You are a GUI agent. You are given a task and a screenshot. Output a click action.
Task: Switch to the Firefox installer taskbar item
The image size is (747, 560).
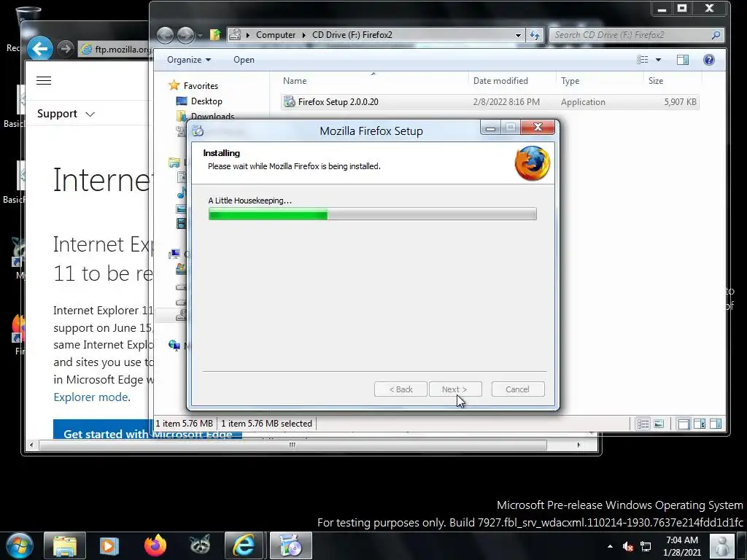pyautogui.click(x=290, y=545)
